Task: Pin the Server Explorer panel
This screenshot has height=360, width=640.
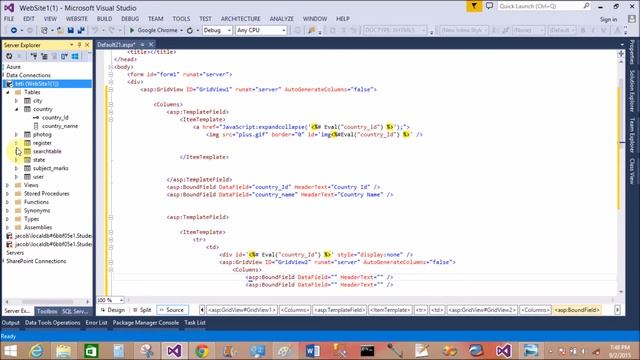Action: click(79, 44)
